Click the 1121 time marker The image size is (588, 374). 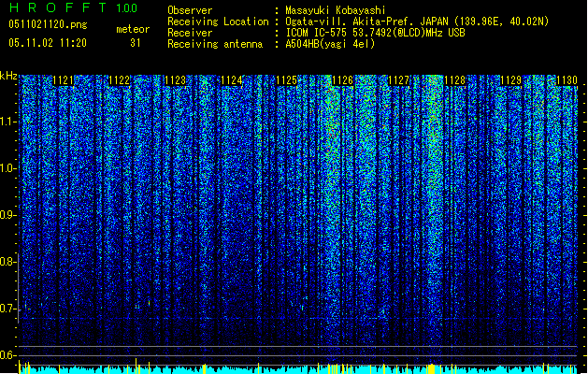click(x=63, y=80)
